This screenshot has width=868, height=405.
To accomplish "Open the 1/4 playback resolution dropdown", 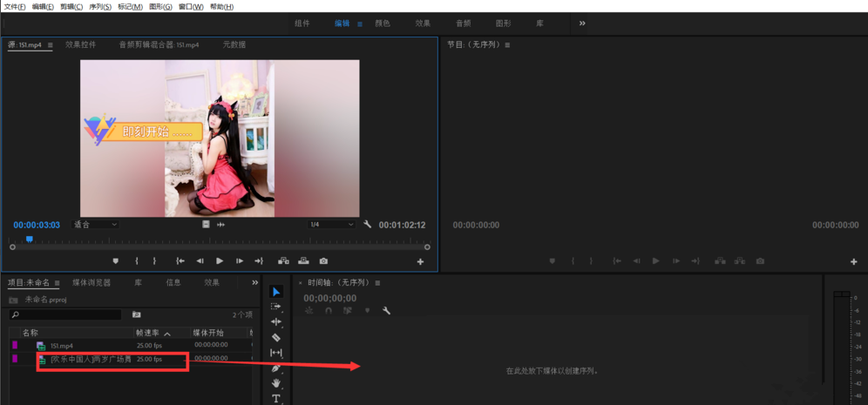I will [x=331, y=225].
